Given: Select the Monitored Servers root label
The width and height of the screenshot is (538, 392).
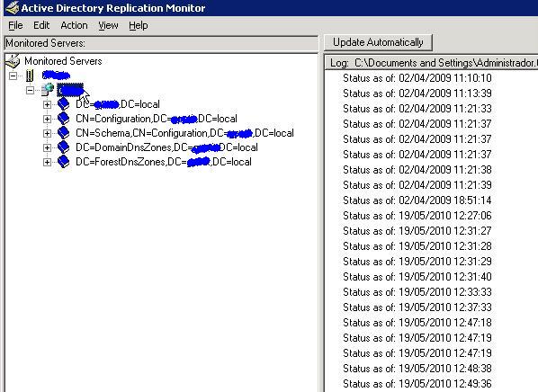Looking at the screenshot, I should (x=63, y=61).
